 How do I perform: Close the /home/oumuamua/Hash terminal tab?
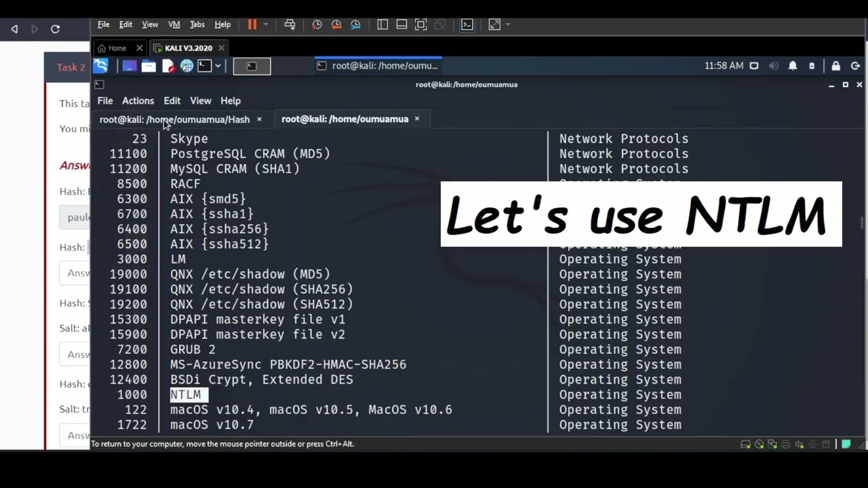(259, 119)
